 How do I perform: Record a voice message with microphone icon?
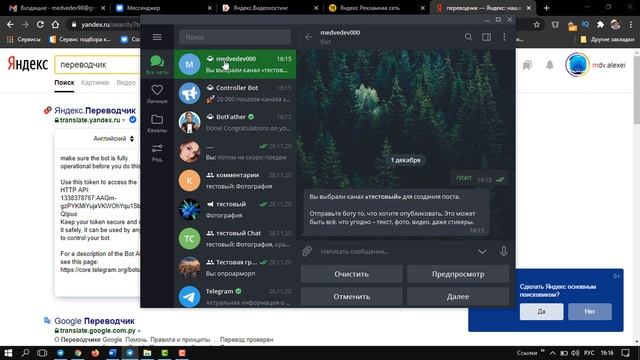(x=504, y=251)
